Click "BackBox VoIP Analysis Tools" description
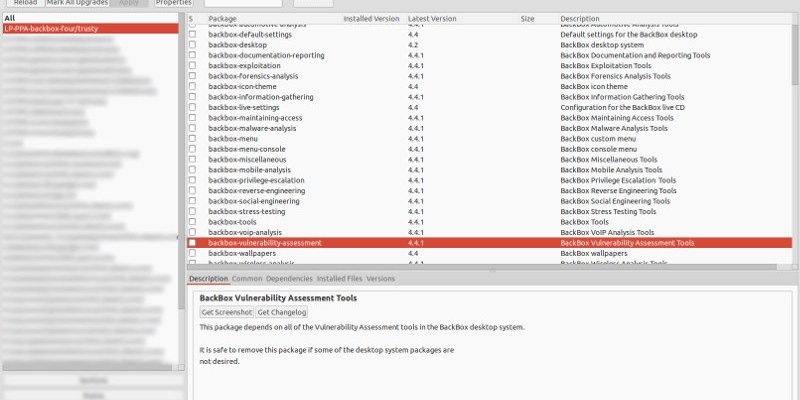Image resolution: width=800 pixels, height=400 pixels. 607,232
